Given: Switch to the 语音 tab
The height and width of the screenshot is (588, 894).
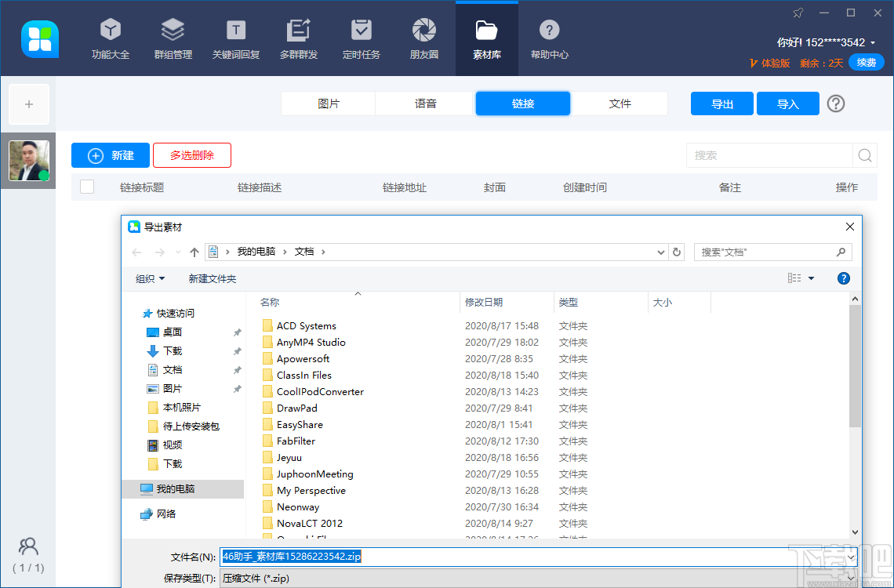Looking at the screenshot, I should pos(425,103).
